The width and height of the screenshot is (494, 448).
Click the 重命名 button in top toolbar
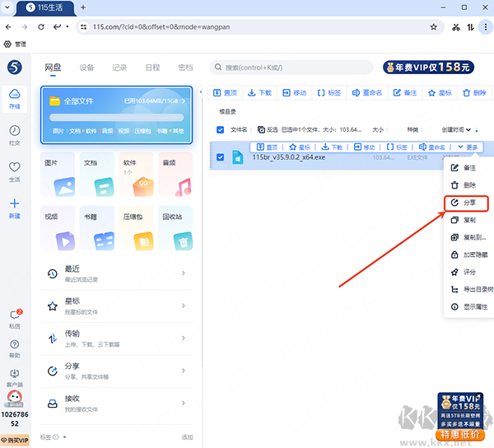point(366,93)
